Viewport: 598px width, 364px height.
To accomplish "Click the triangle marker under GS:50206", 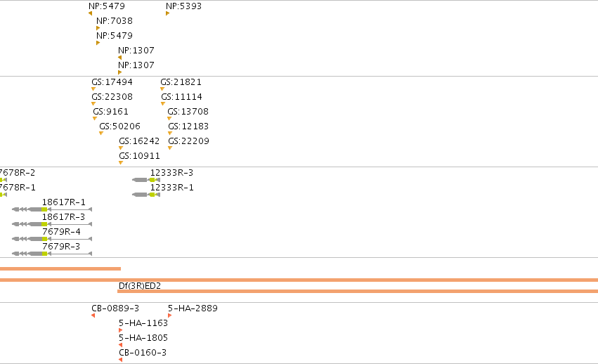I will pyautogui.click(x=101, y=133).
